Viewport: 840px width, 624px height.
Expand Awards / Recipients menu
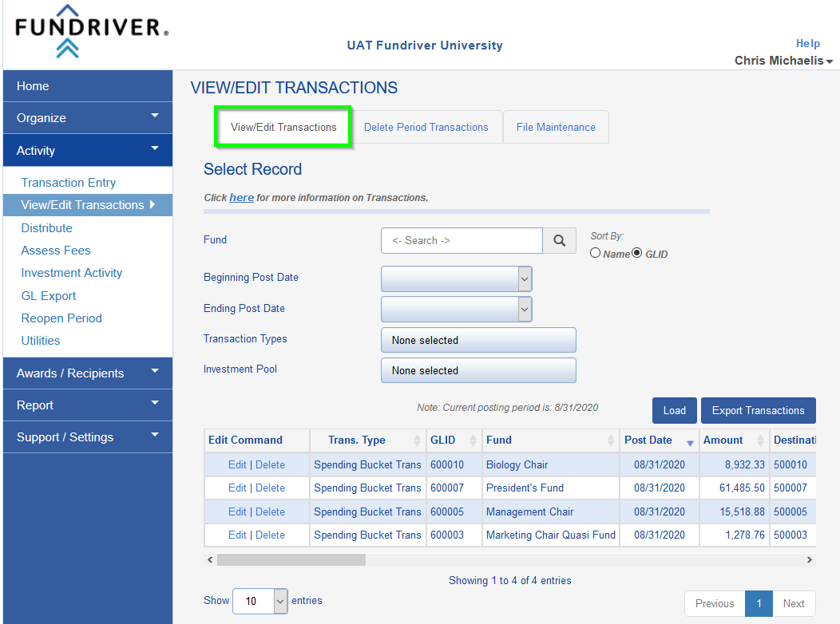tap(88, 373)
